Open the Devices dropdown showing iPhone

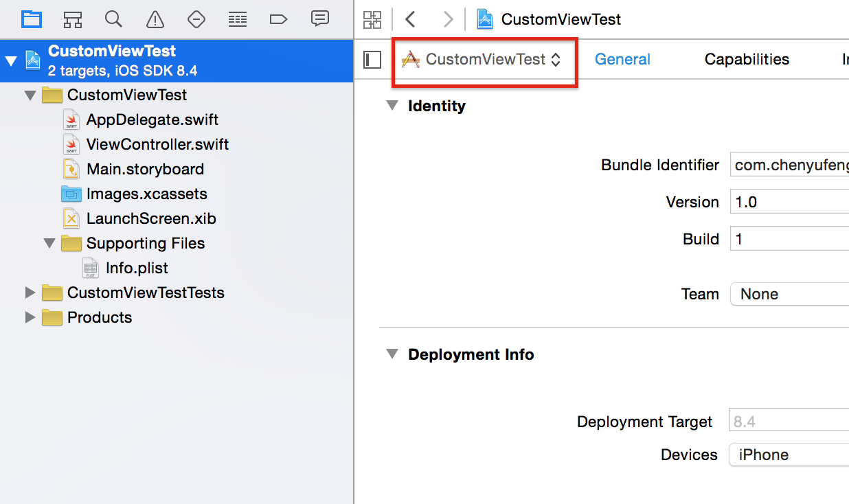789,455
